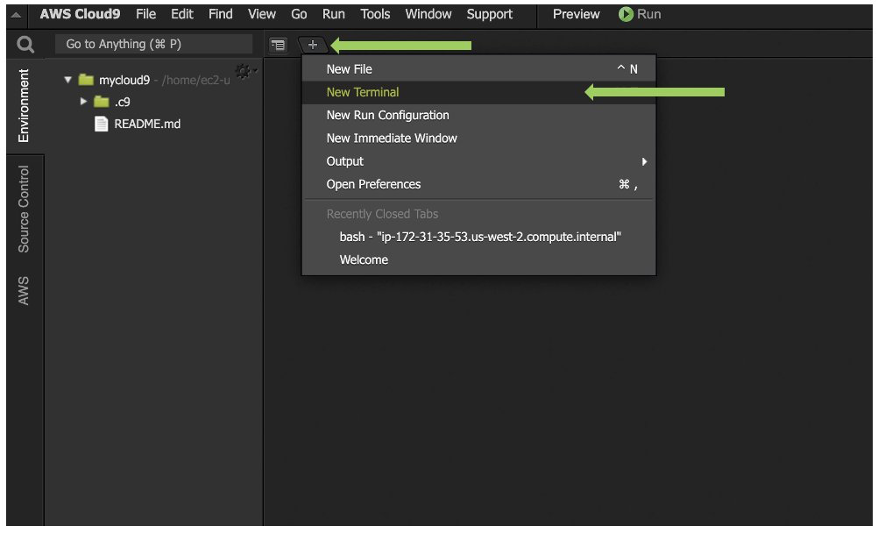Choose New File from dropdown
879x533 pixels.
click(x=479, y=69)
